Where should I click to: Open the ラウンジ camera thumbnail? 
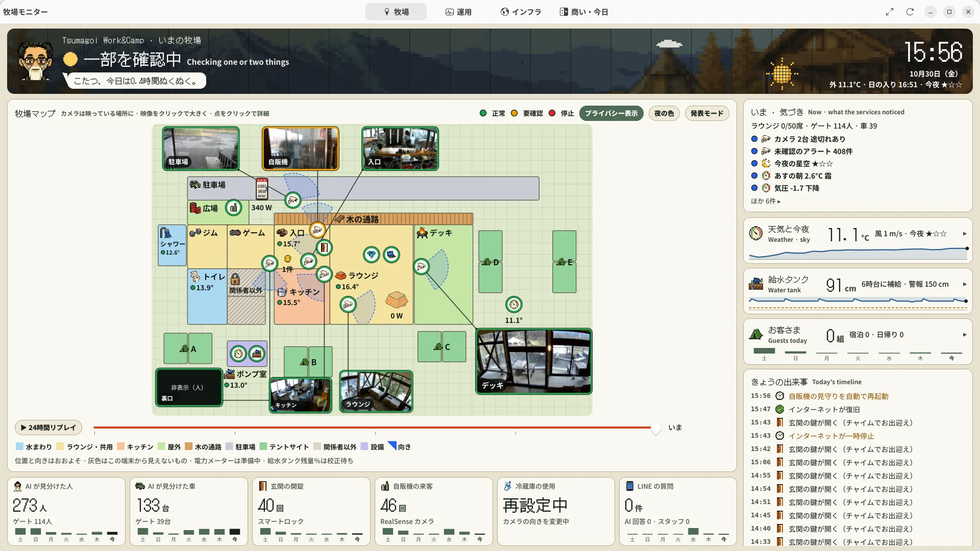click(376, 391)
